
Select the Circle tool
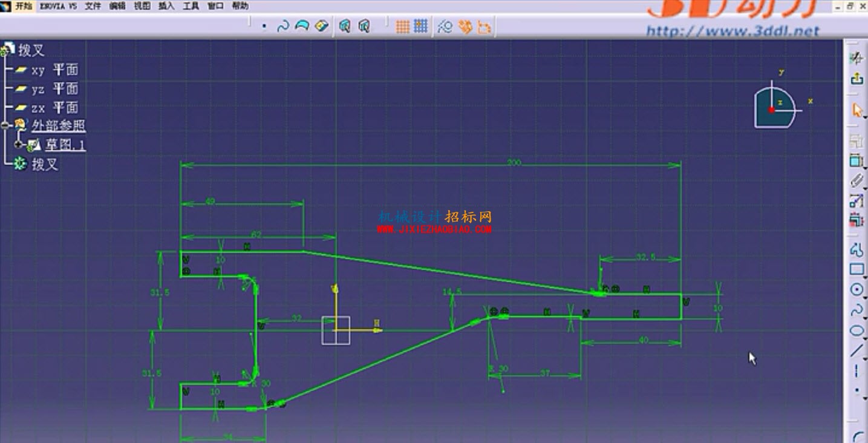tap(856, 289)
